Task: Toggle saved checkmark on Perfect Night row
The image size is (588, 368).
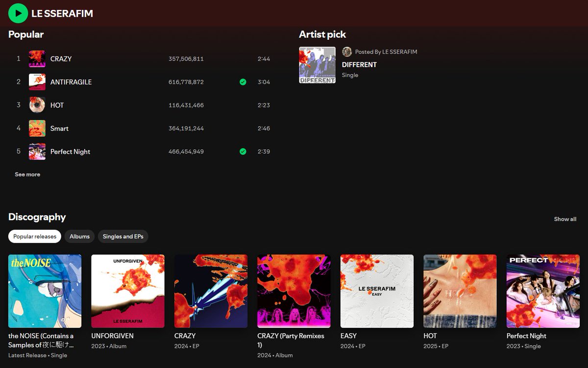Action: [243, 152]
